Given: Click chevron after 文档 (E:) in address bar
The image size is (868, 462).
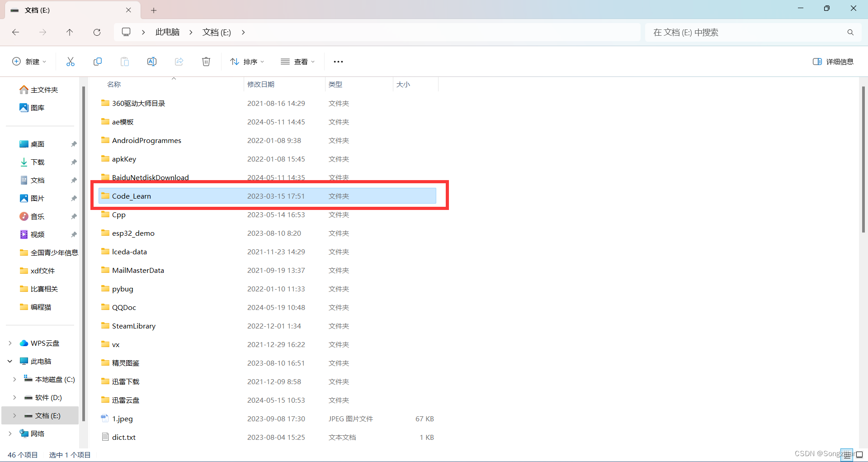Looking at the screenshot, I should tap(243, 32).
